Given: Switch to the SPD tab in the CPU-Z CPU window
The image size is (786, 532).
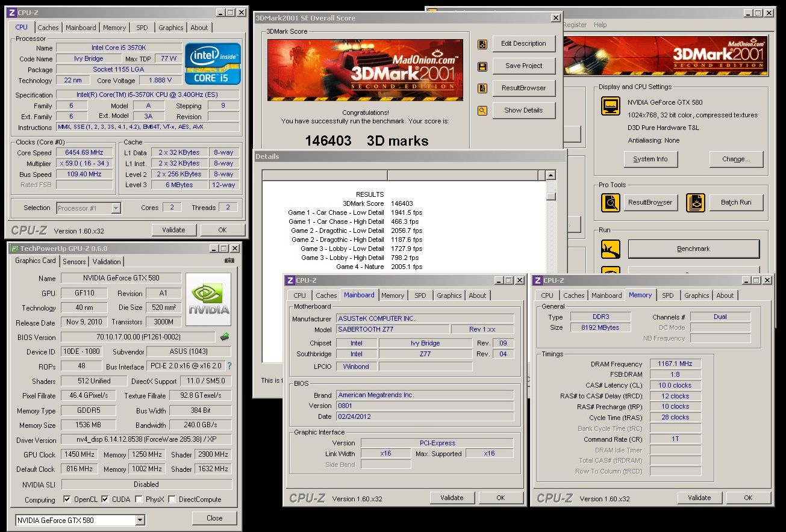Looking at the screenshot, I should tap(142, 28).
